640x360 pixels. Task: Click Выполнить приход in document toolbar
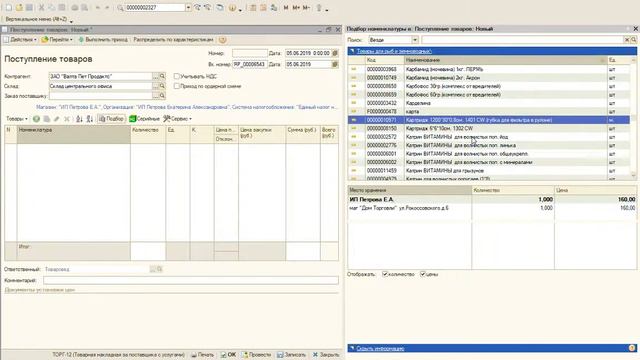[103, 40]
